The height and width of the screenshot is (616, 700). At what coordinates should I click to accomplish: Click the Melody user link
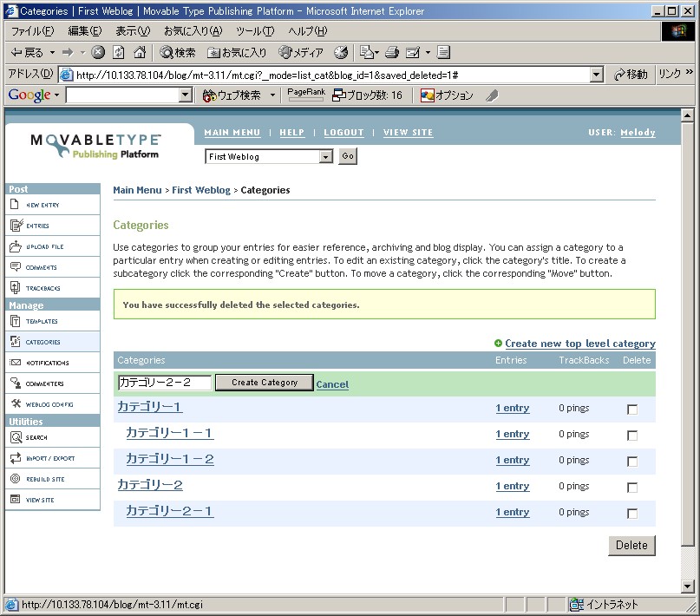pos(638,133)
